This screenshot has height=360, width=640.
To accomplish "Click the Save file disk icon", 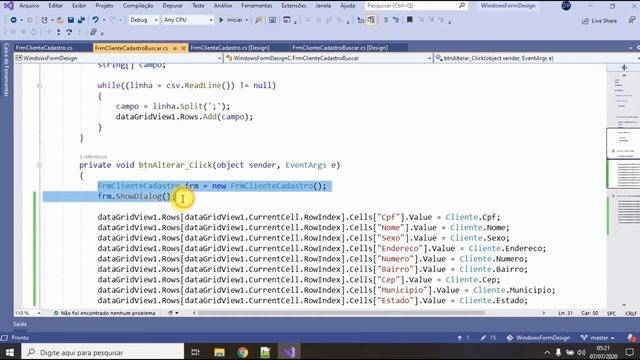I will [71, 20].
